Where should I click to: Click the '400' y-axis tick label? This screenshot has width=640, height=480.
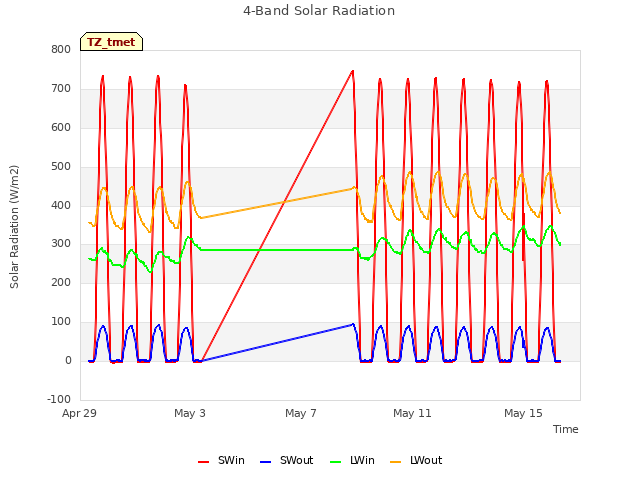pyautogui.click(x=61, y=205)
